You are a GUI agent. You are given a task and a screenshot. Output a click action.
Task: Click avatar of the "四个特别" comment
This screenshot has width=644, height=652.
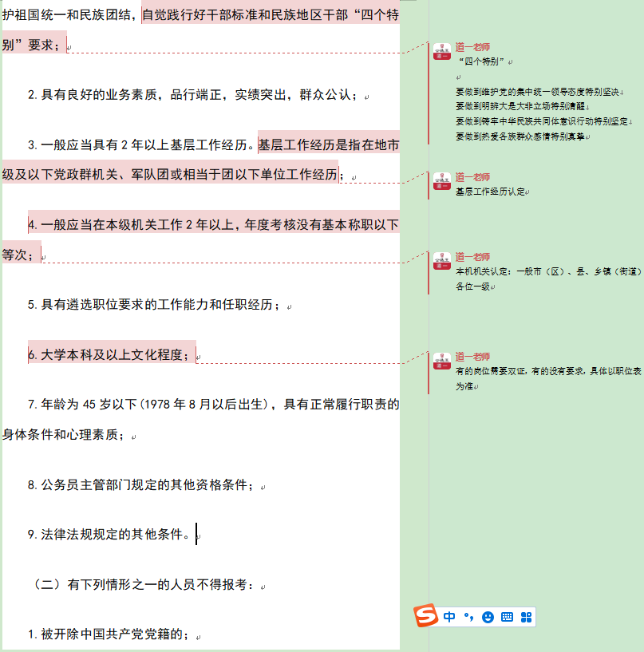click(442, 52)
